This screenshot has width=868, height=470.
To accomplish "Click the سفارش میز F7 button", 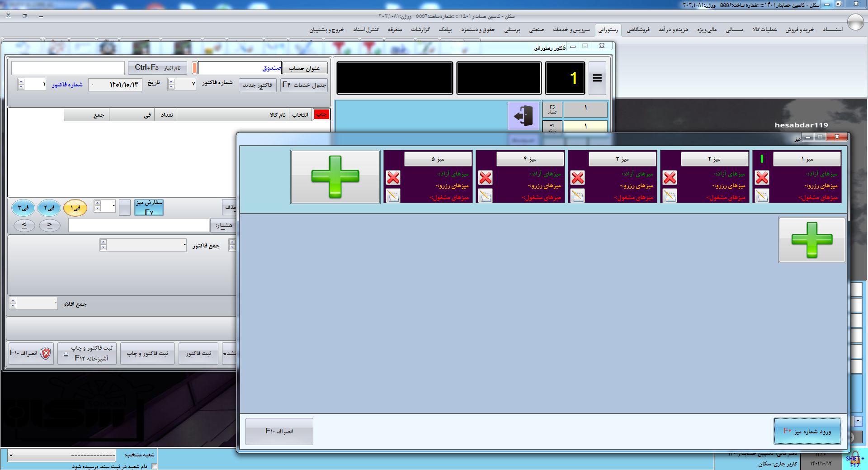I will click(149, 208).
